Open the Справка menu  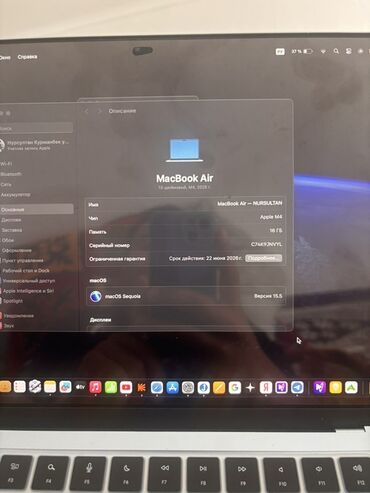point(27,57)
